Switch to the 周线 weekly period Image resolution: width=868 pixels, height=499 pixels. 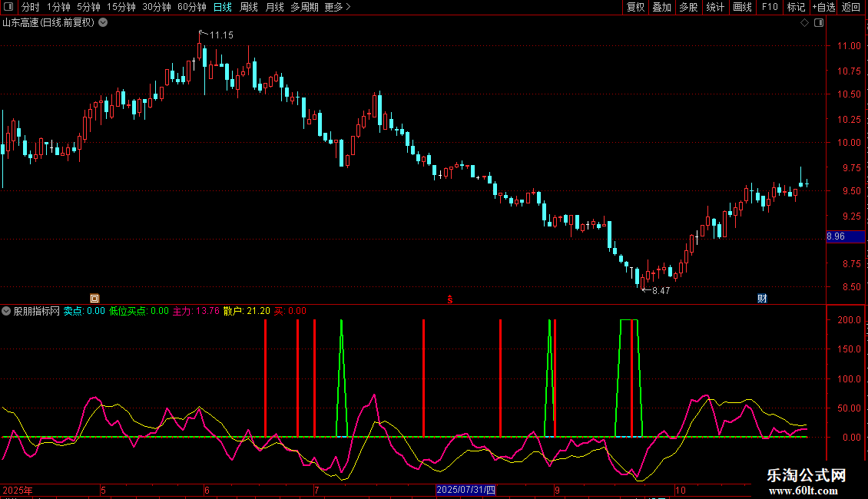(249, 7)
